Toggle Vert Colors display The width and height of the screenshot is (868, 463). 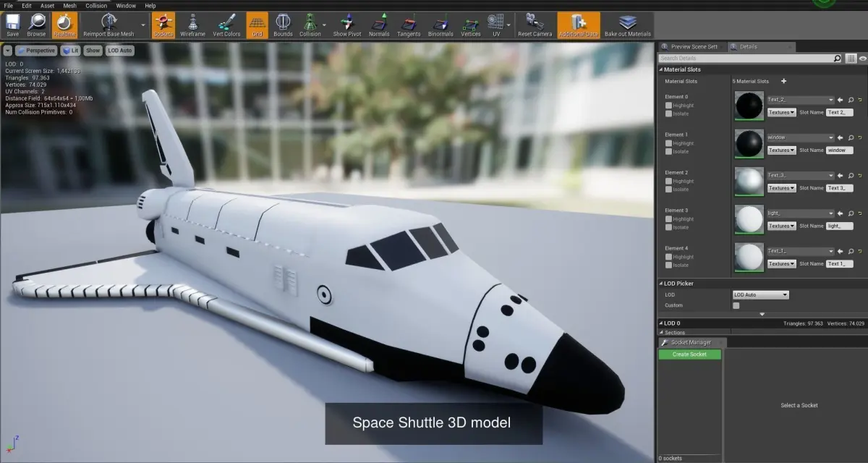[x=226, y=25]
